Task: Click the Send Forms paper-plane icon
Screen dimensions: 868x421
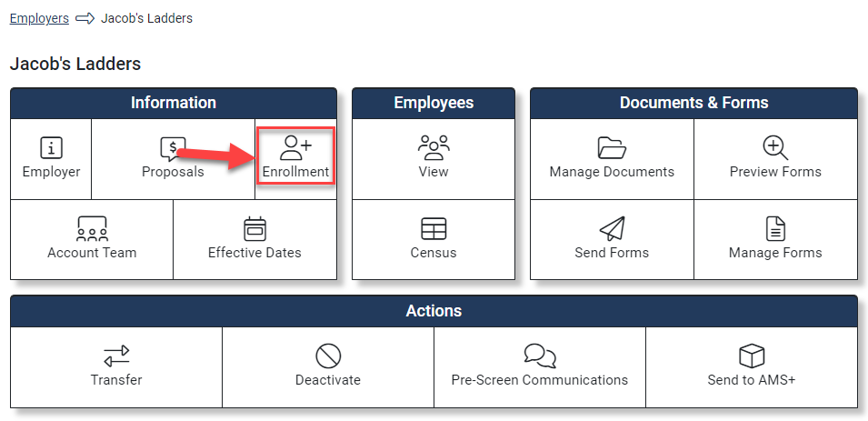Action: 612,229
